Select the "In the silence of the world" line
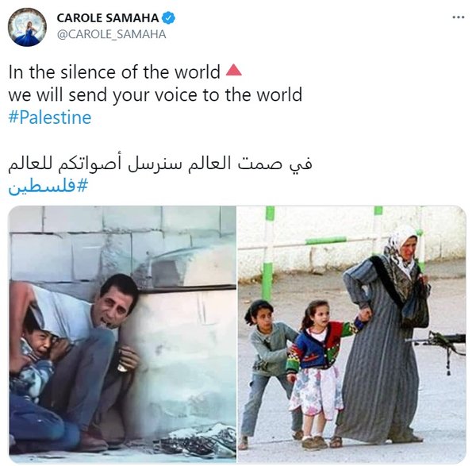 (114, 72)
